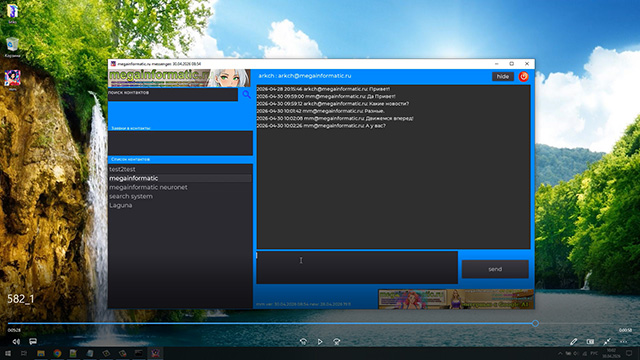The height and width of the screenshot is (360, 640).
Task: Click the mini view icon beside the pencil
Action: [x=590, y=342]
